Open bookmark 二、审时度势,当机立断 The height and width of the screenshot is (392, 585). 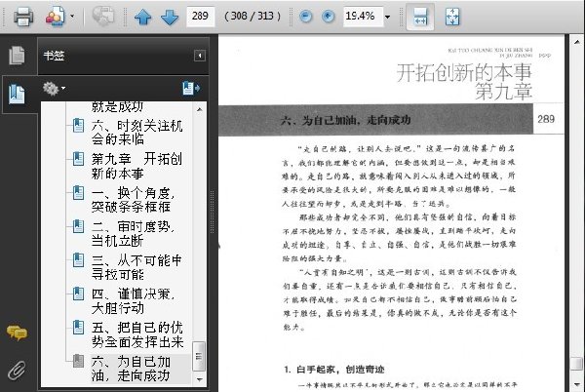click(134, 233)
